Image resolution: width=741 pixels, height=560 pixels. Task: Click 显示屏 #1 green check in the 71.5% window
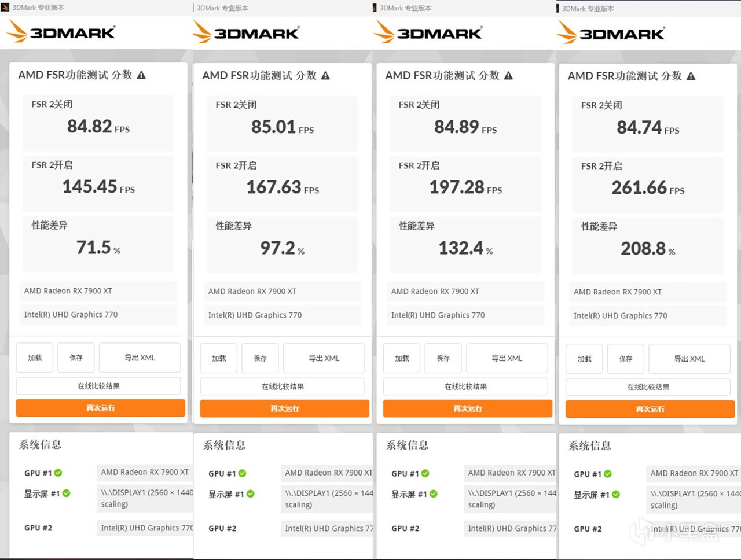66,493
